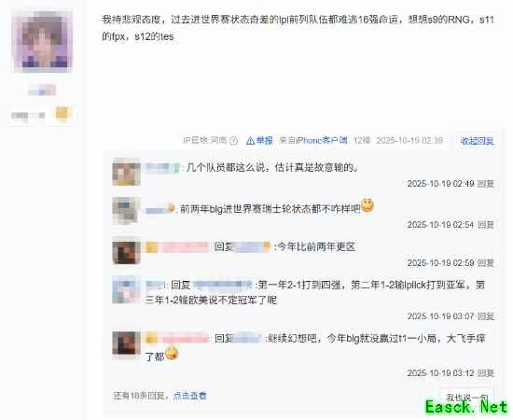This screenshot has width=513, height=420.
Task: Open the main poster's avatar image
Action: click(42, 40)
